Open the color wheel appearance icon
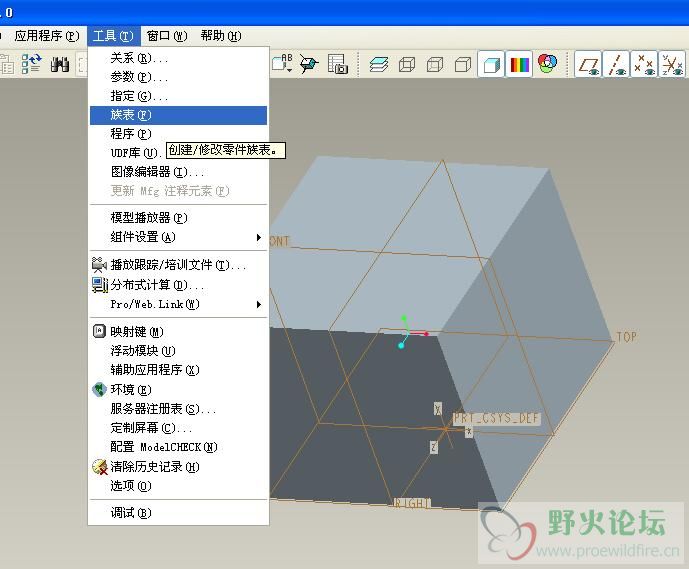Viewport: 689px width, 569px height. click(548, 64)
